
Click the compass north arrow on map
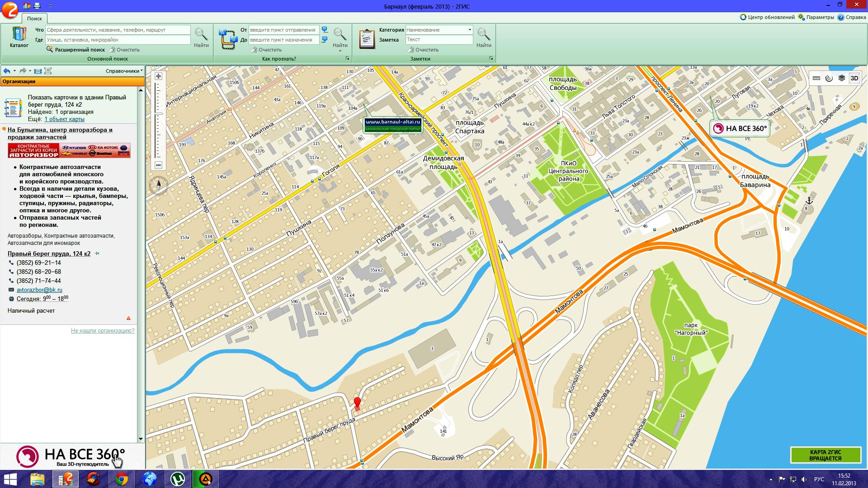(x=159, y=184)
